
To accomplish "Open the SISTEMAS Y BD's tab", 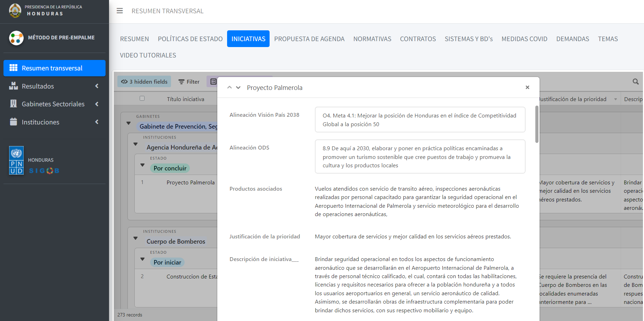I will click(469, 39).
